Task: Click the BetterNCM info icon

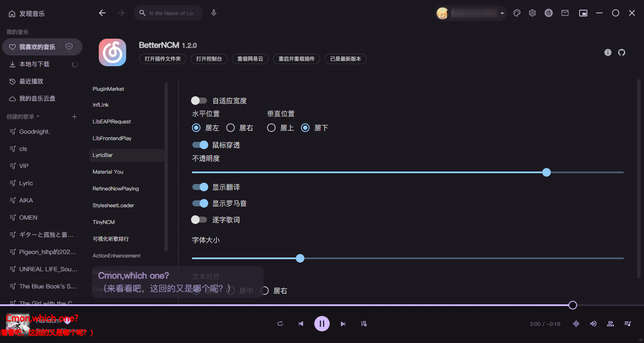Action: (x=608, y=52)
